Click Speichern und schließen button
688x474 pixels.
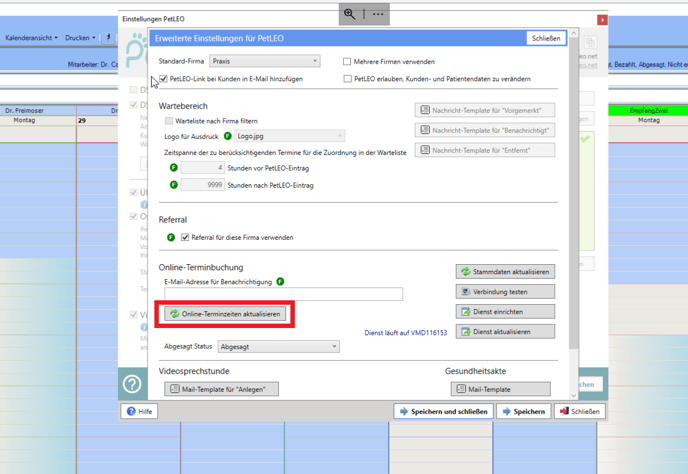443,411
